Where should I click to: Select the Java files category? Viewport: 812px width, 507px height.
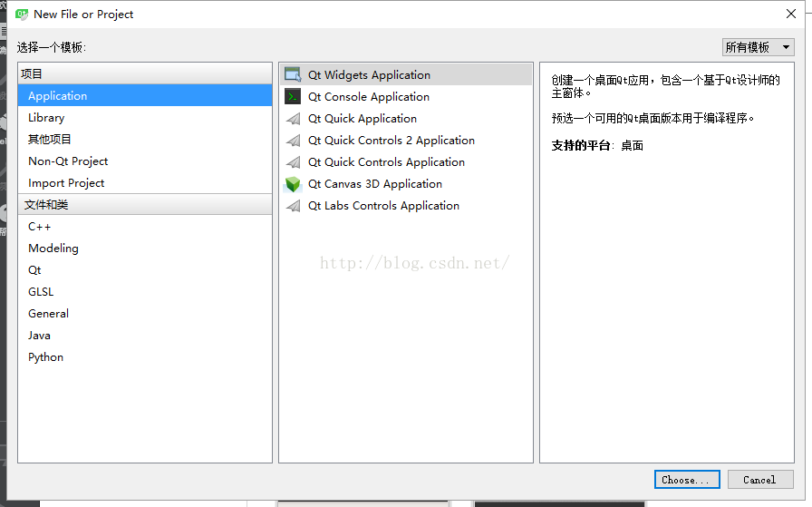click(145, 336)
